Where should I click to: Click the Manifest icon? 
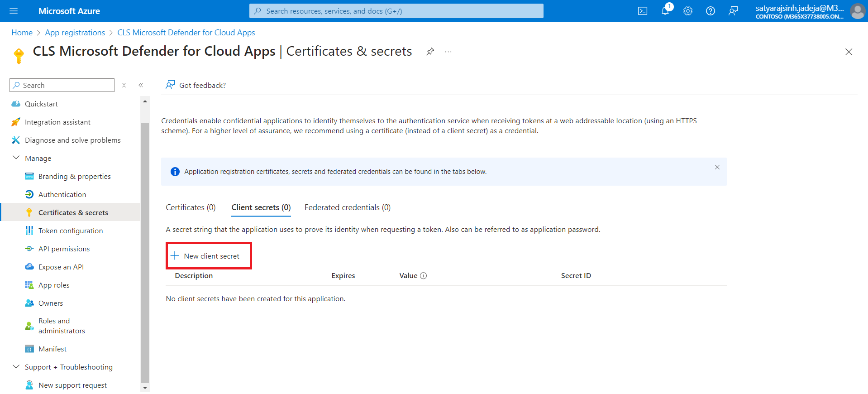(29, 349)
